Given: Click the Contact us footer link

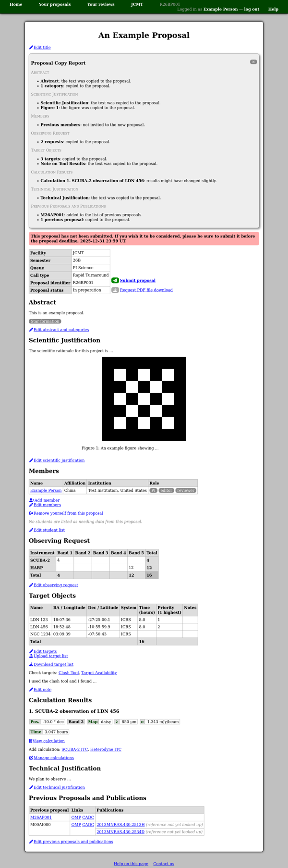Looking at the screenshot, I should coord(164,864).
